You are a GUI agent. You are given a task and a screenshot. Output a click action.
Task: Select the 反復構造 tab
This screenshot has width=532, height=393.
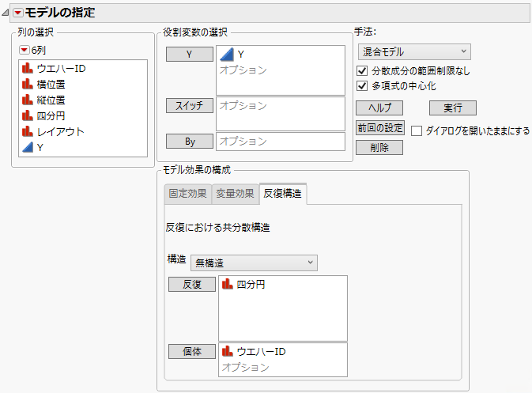click(x=283, y=194)
